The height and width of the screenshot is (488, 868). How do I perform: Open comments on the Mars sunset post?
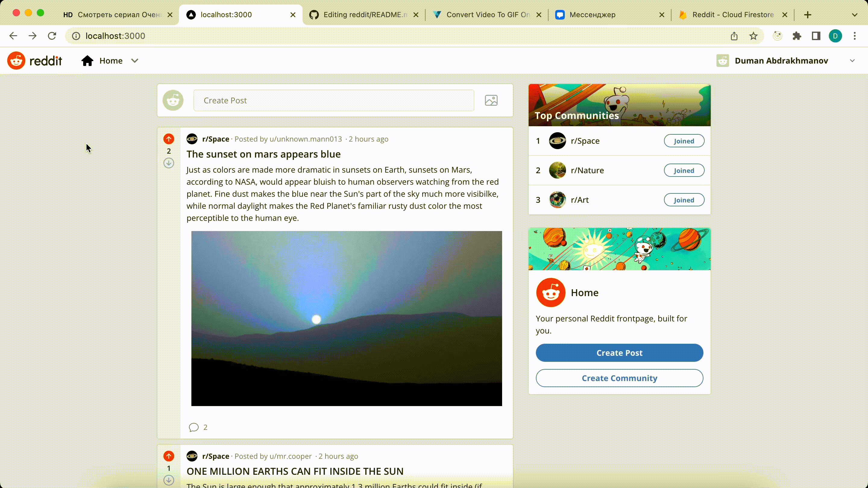tap(198, 427)
